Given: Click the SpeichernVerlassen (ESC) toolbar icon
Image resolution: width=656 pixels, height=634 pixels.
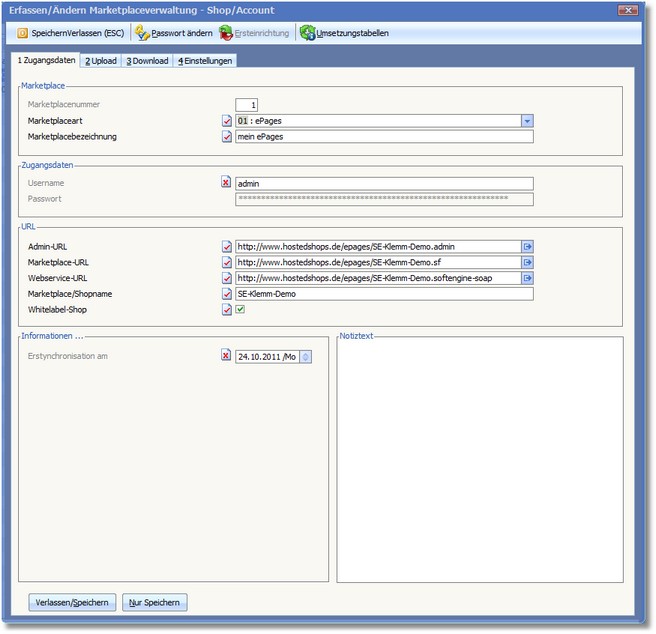Looking at the screenshot, I should pyautogui.click(x=22, y=33).
